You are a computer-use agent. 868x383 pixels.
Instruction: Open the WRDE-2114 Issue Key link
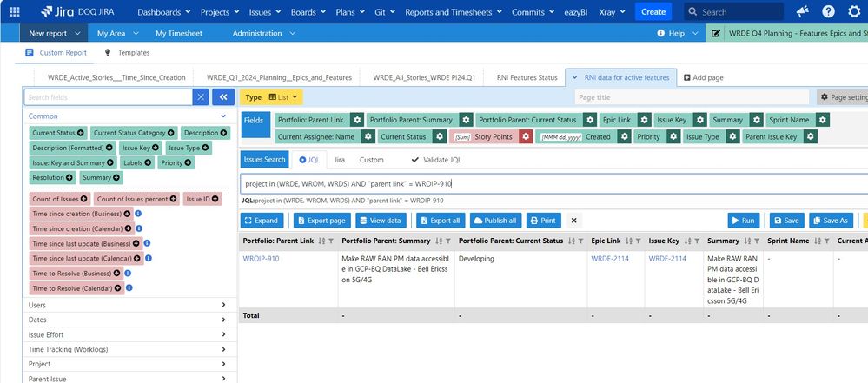pyautogui.click(x=667, y=259)
